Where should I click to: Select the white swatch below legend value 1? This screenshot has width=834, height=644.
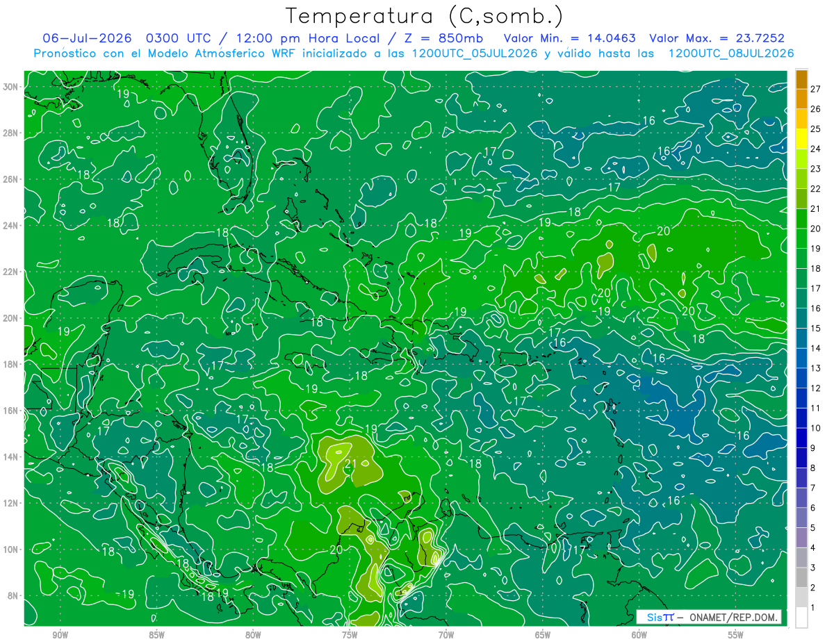[x=801, y=618]
